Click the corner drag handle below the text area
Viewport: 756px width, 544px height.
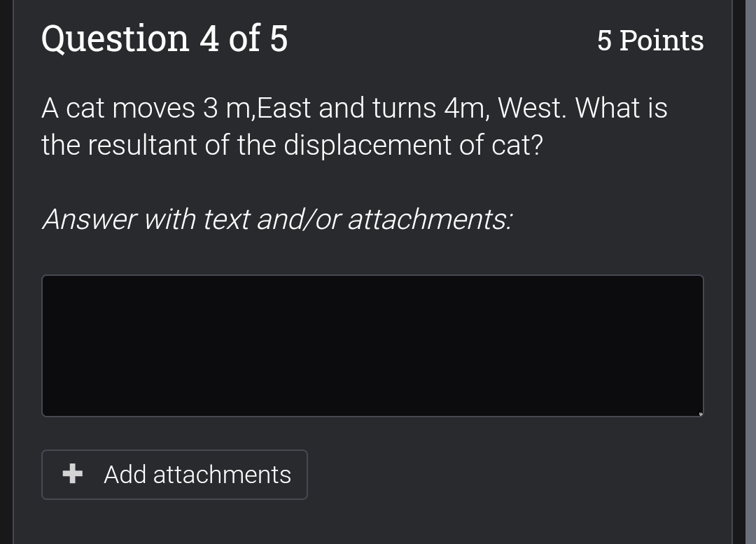coord(699,413)
